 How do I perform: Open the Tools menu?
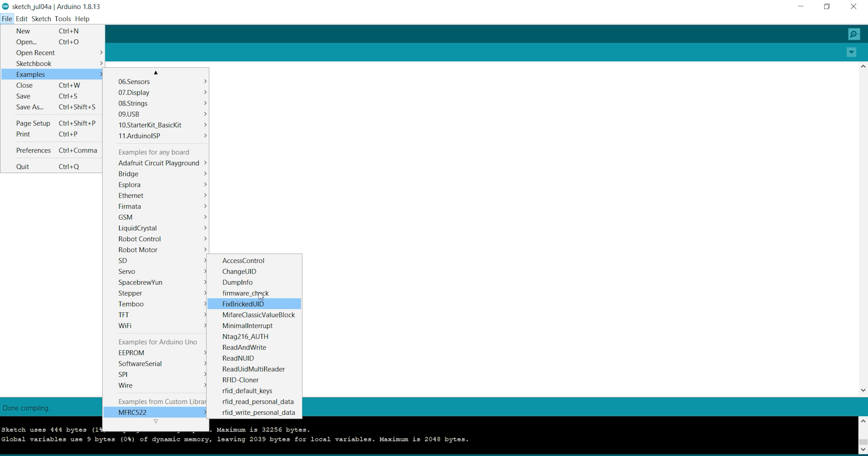(x=62, y=19)
